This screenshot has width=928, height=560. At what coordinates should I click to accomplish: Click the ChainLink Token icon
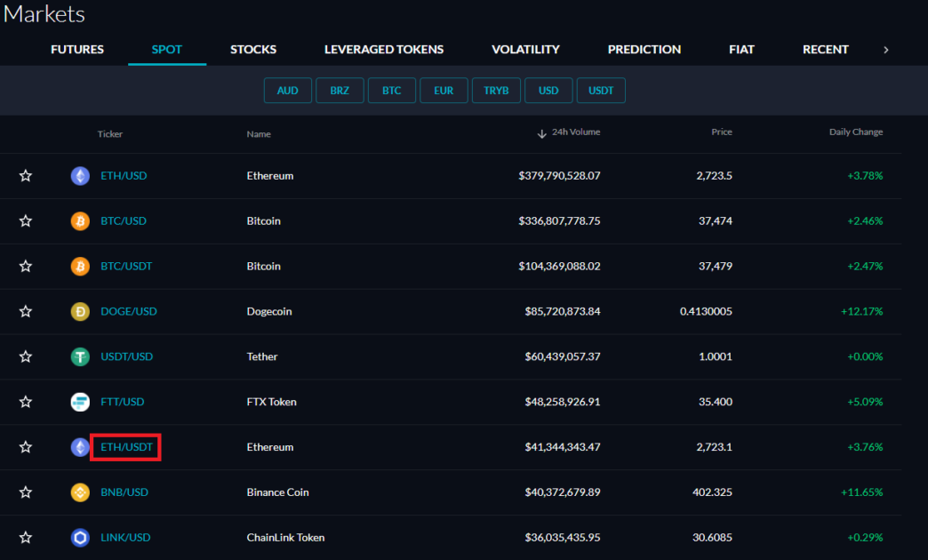click(x=80, y=538)
